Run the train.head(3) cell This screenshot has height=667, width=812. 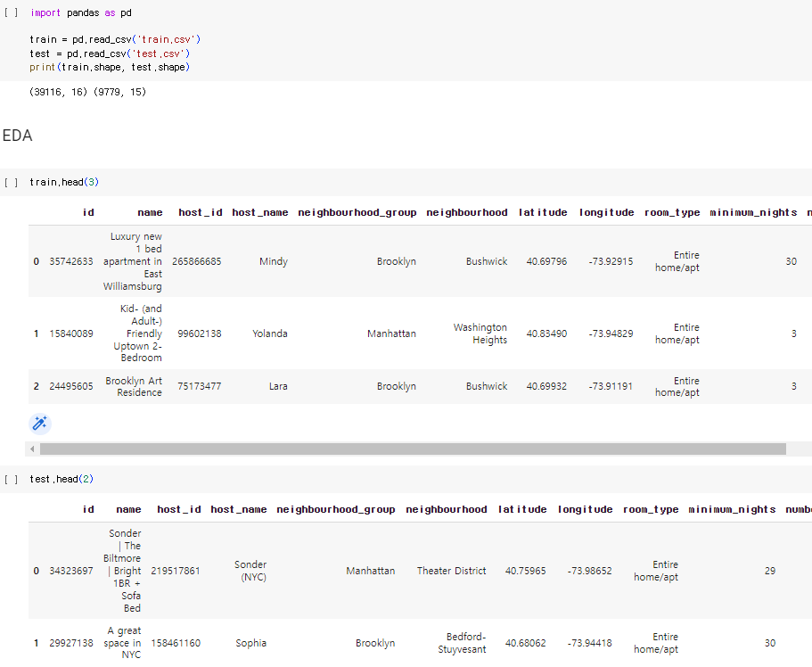point(11,182)
